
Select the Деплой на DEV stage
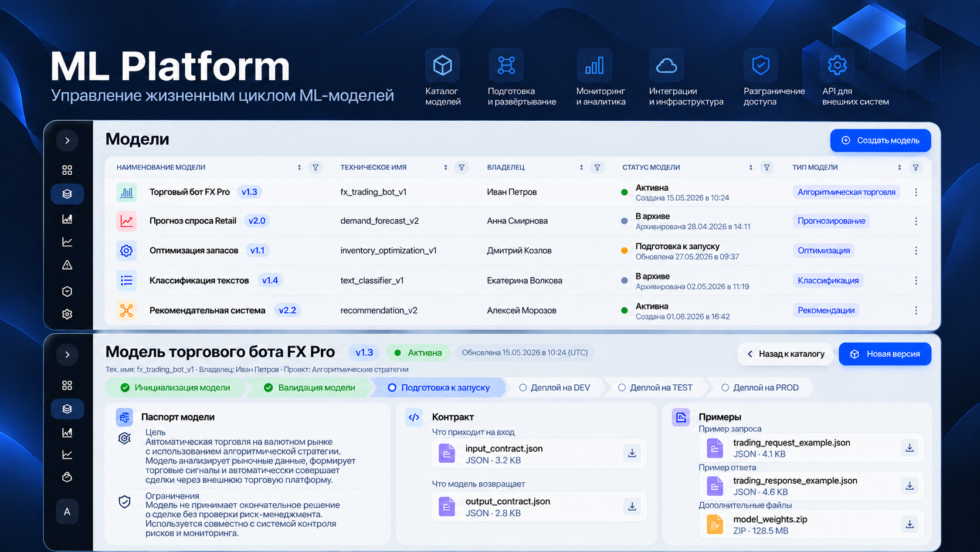click(555, 387)
